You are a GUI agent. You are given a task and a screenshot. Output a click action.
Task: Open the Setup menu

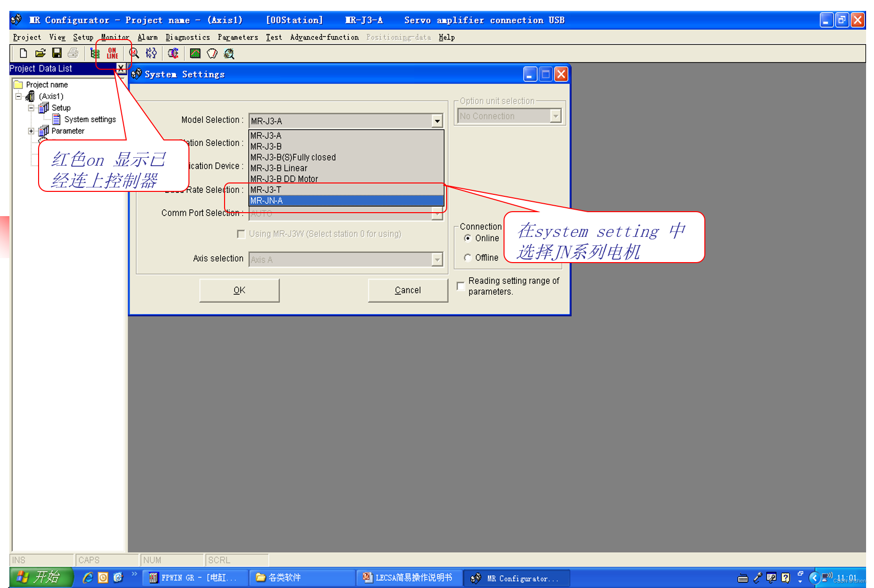click(83, 37)
